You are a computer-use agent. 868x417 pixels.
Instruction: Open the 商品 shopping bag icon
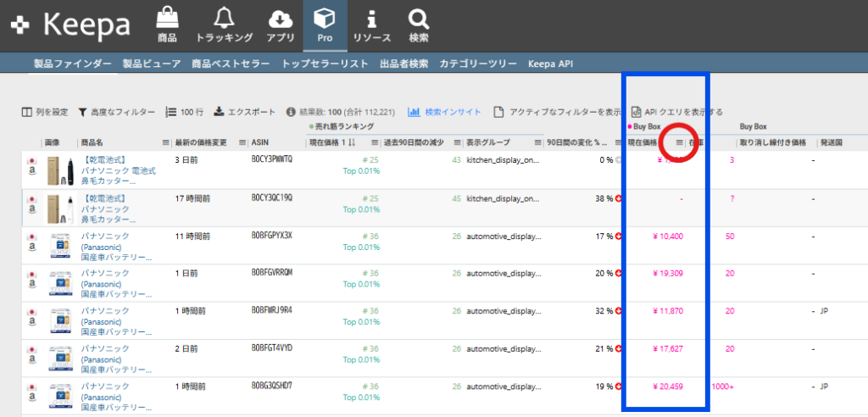click(167, 19)
